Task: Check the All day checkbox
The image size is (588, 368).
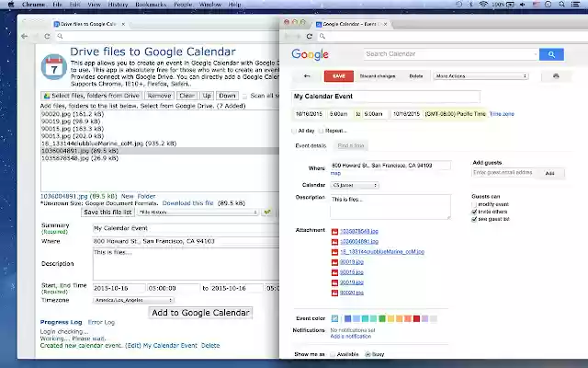Action: [294, 131]
